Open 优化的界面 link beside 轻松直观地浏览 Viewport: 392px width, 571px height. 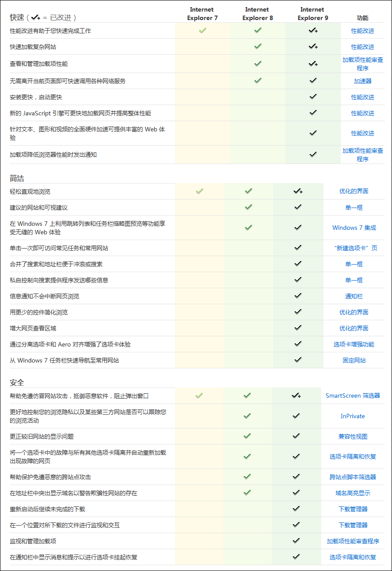[x=354, y=191]
